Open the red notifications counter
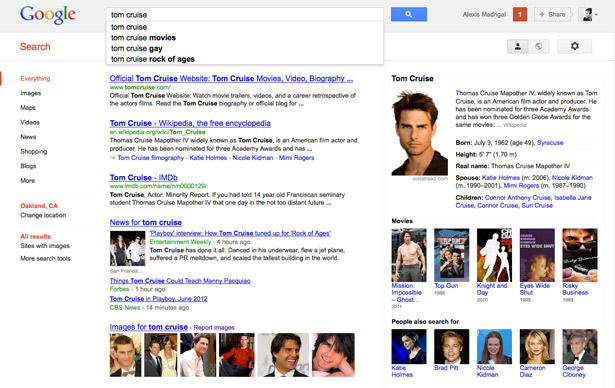615x388 pixels. pyautogui.click(x=520, y=15)
